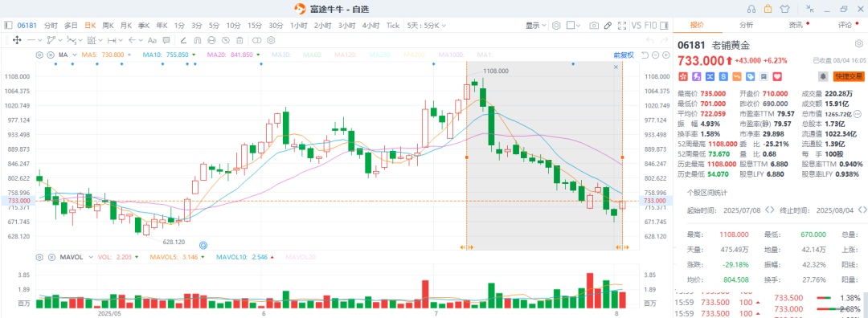Screen dimensions: 868x318
Task: Toggle the red heart favorite icon
Action: (776, 75)
